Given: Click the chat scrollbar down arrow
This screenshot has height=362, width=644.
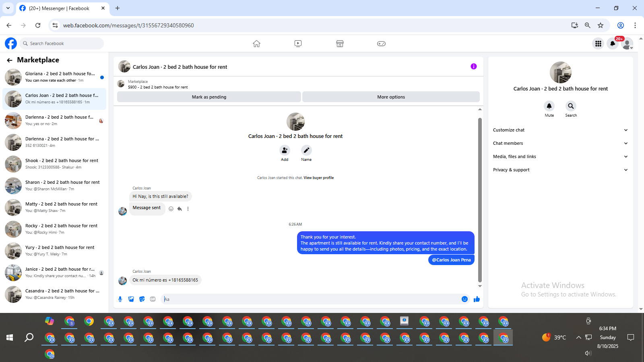Looking at the screenshot, I should 480,286.
